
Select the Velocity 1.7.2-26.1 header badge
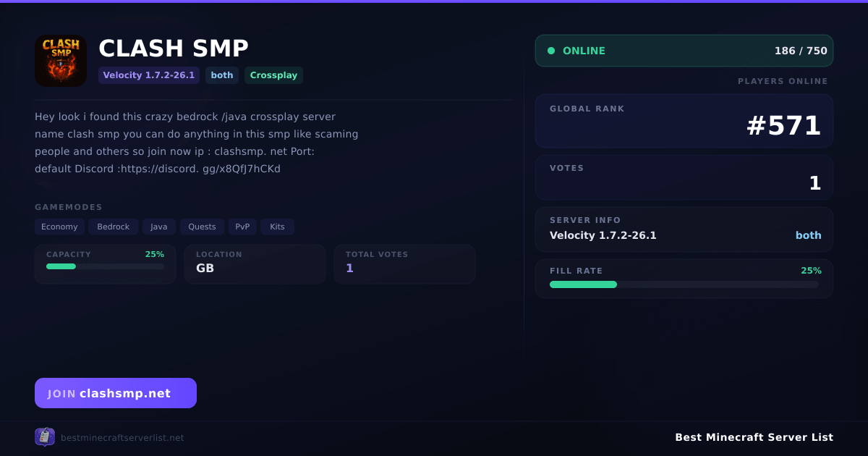click(x=149, y=75)
